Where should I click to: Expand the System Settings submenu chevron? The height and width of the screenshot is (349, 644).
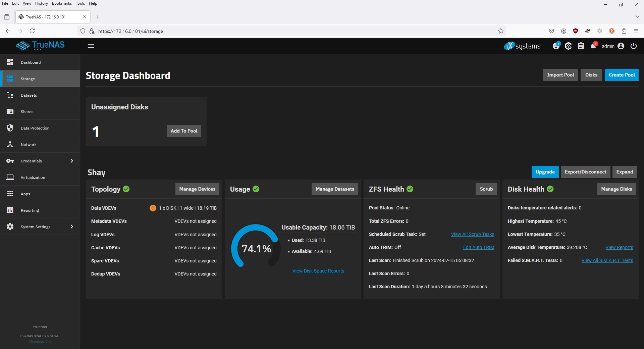[x=71, y=227]
